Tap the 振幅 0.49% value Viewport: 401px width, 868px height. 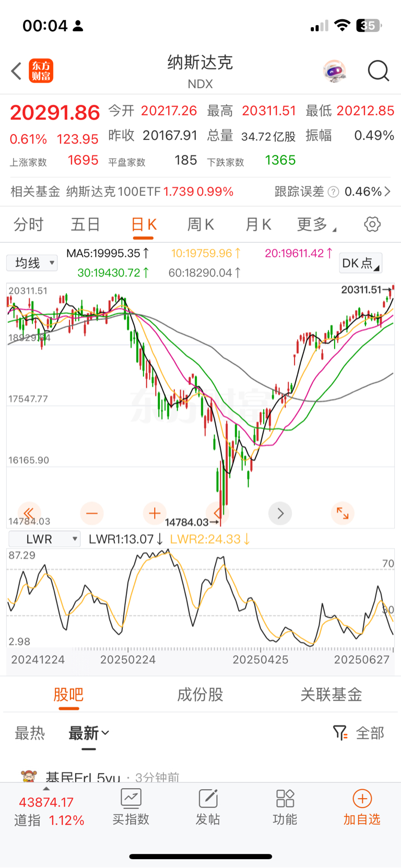point(374,136)
